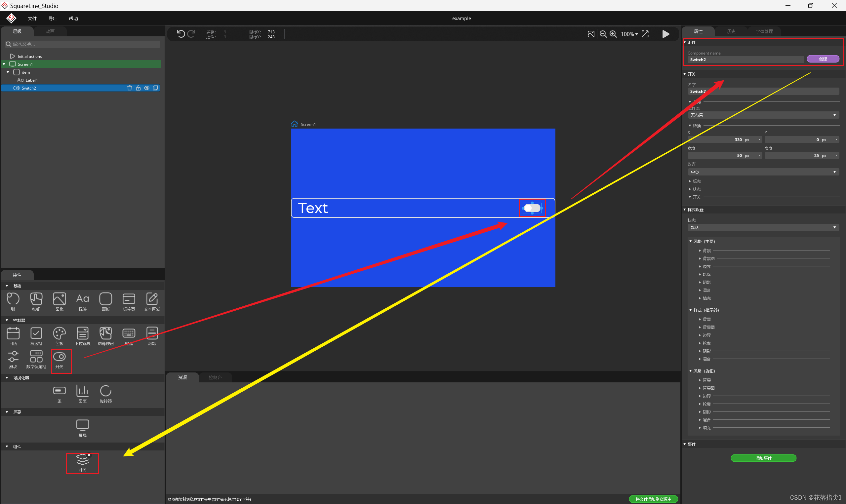
Task: Select the Chart widget icon
Action: (82, 391)
